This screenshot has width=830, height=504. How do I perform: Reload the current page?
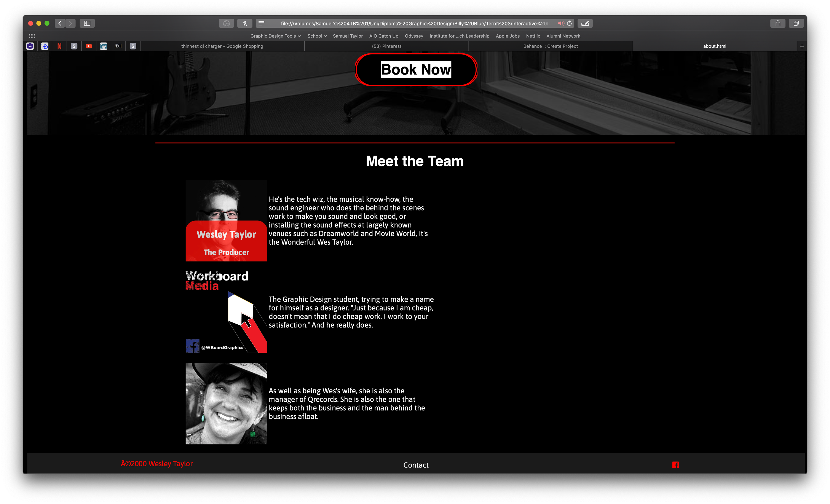tap(569, 23)
